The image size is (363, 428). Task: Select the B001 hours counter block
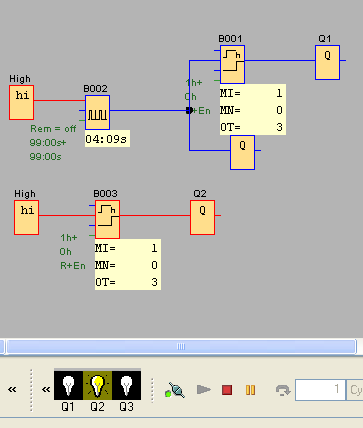pos(232,64)
